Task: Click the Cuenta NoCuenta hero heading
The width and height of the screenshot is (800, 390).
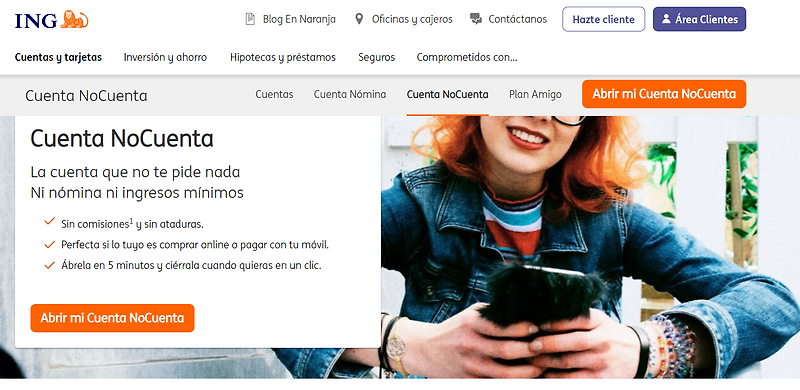Action: [122, 138]
